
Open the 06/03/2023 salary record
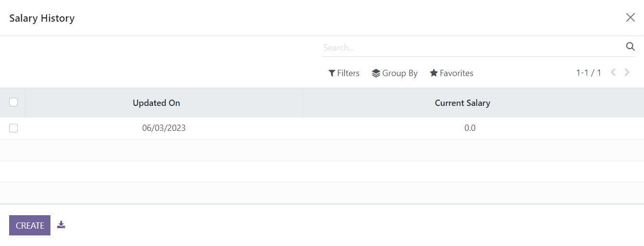point(164,128)
